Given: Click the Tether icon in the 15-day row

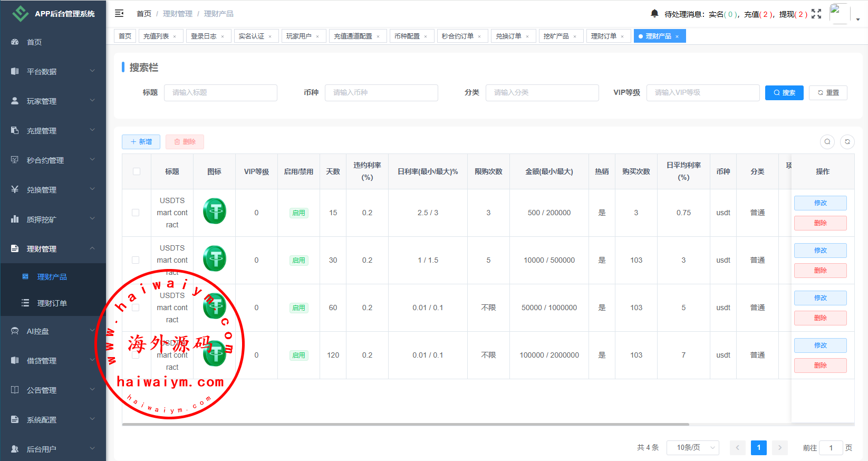Looking at the screenshot, I should (x=215, y=211).
